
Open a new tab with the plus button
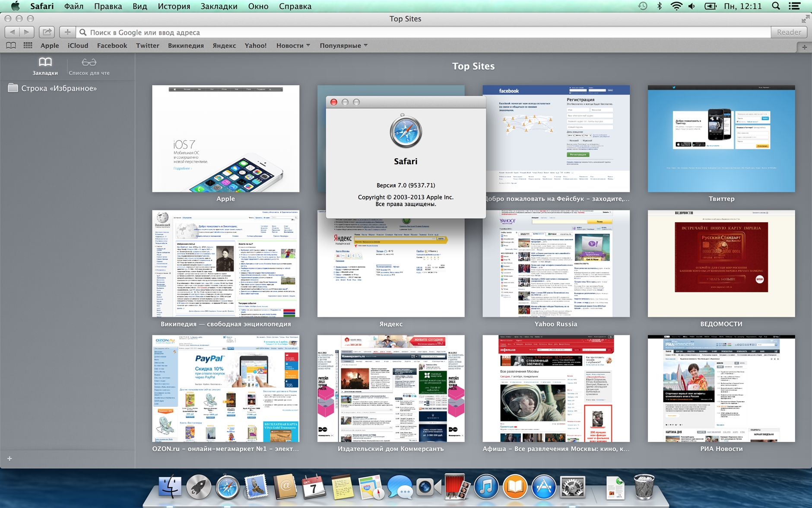point(804,47)
